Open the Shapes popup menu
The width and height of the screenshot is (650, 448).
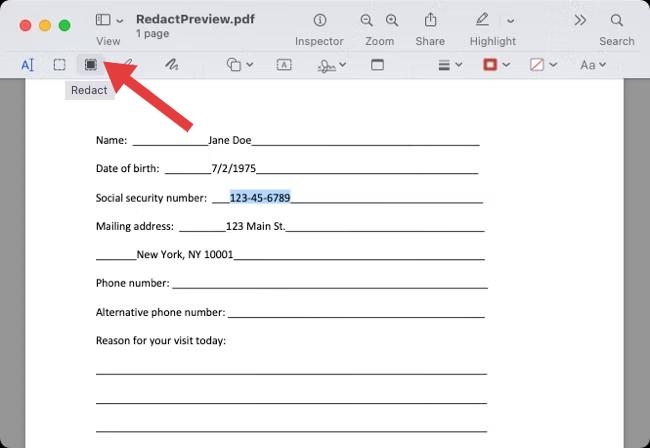click(x=240, y=65)
